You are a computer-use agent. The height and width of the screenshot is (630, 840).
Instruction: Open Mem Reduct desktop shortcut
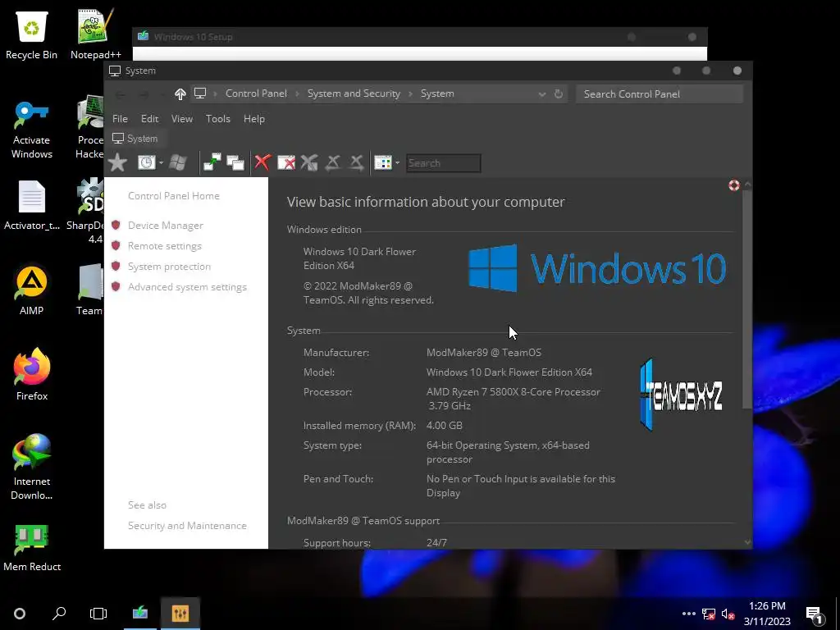point(32,547)
